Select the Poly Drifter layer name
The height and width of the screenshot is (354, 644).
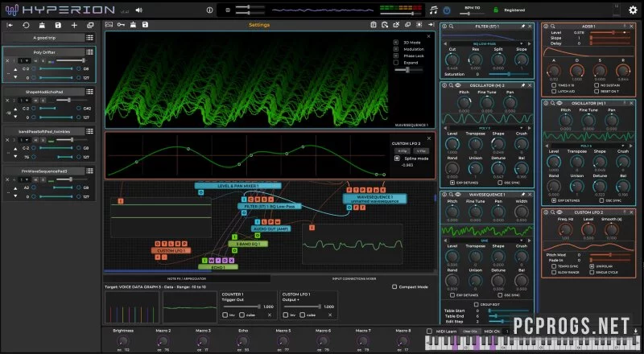pyautogui.click(x=44, y=52)
